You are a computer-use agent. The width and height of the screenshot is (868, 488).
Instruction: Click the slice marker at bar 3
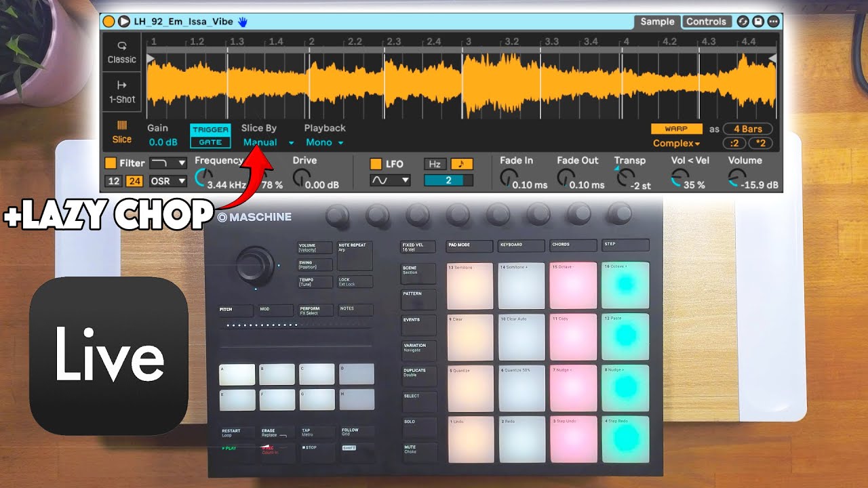tap(463, 85)
